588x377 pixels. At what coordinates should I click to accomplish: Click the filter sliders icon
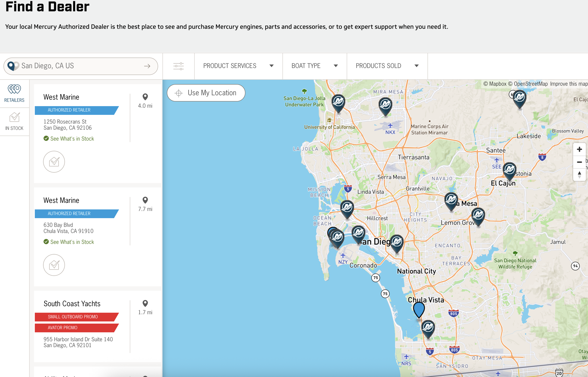(178, 66)
